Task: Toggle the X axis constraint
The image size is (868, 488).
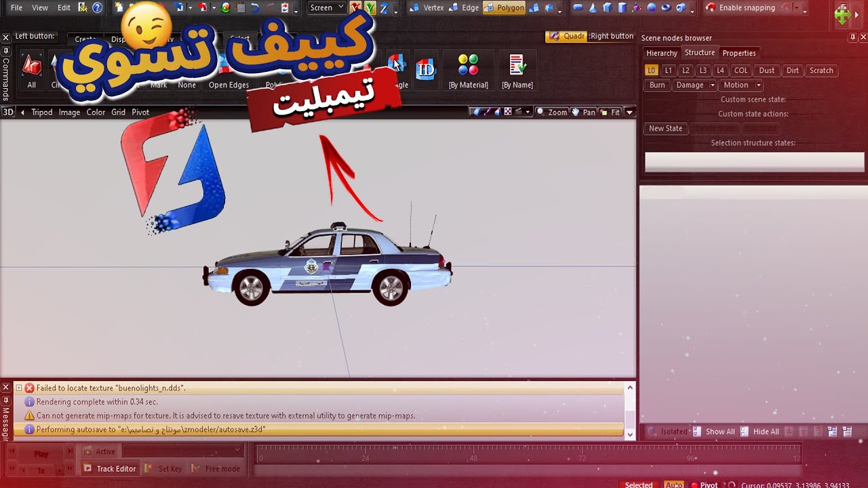Action: (x=355, y=7)
